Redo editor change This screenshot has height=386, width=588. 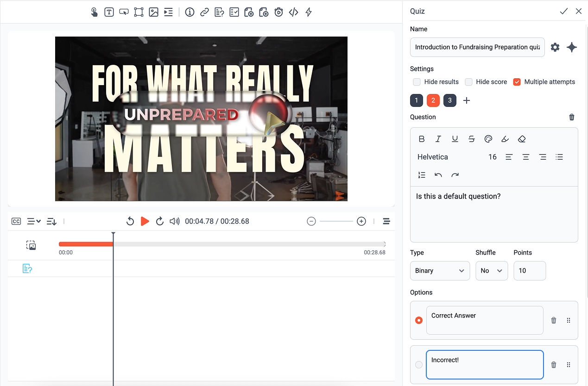(455, 175)
